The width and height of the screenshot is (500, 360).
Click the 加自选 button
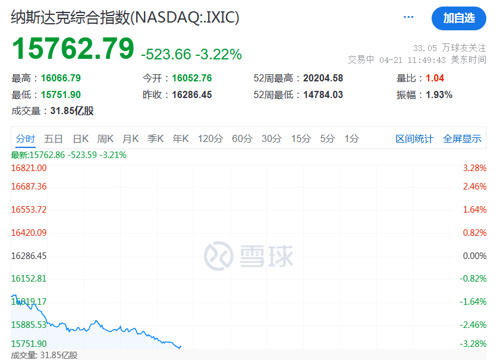click(x=459, y=18)
